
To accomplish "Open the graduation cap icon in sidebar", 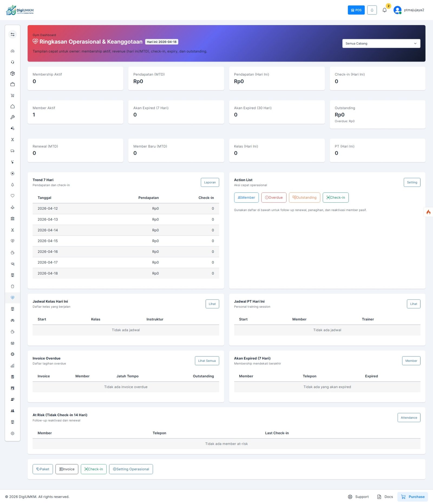I will coord(12,264).
